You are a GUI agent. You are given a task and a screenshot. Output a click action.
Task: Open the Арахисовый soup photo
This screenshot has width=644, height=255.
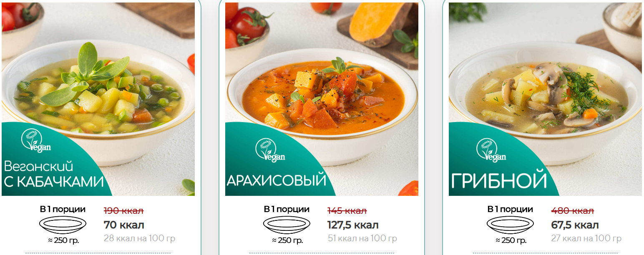tap(322, 99)
